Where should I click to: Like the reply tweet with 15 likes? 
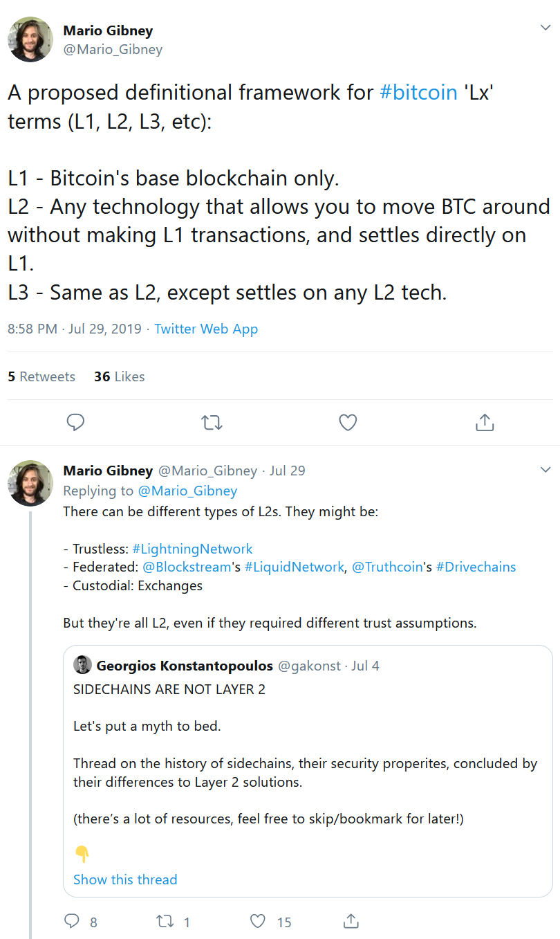point(270,921)
